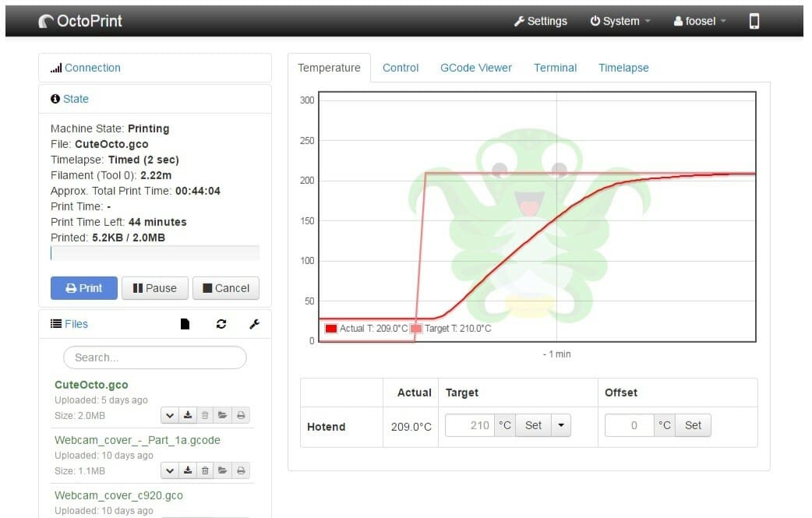Expand the Connection panel
The image size is (812, 518).
92,68
